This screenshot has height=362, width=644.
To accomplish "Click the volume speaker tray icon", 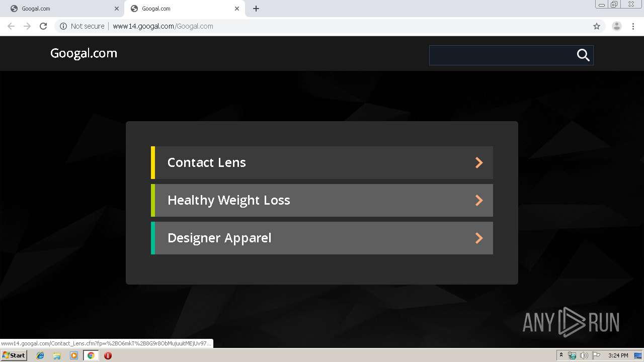I will coord(584,355).
